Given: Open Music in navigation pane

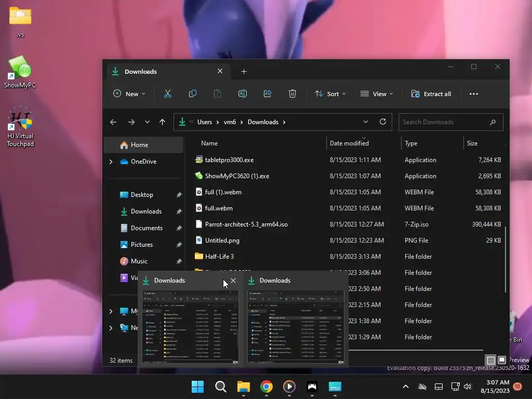Looking at the screenshot, I should tap(144, 261).
